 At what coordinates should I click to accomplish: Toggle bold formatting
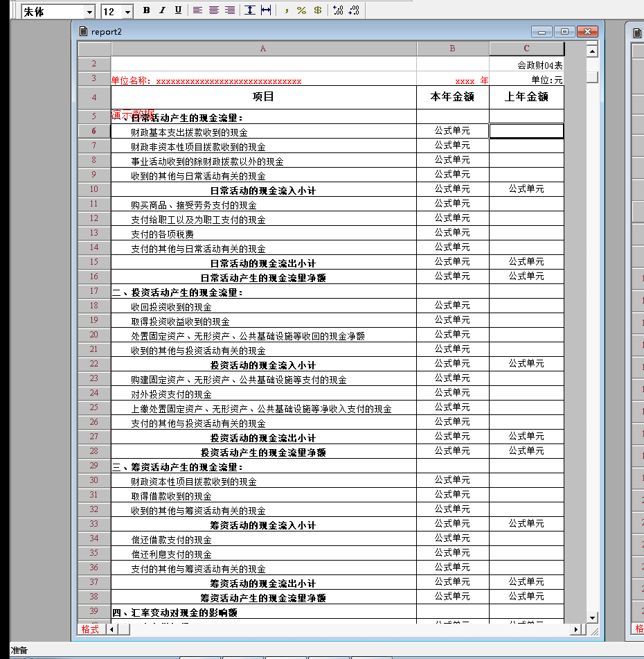146,10
